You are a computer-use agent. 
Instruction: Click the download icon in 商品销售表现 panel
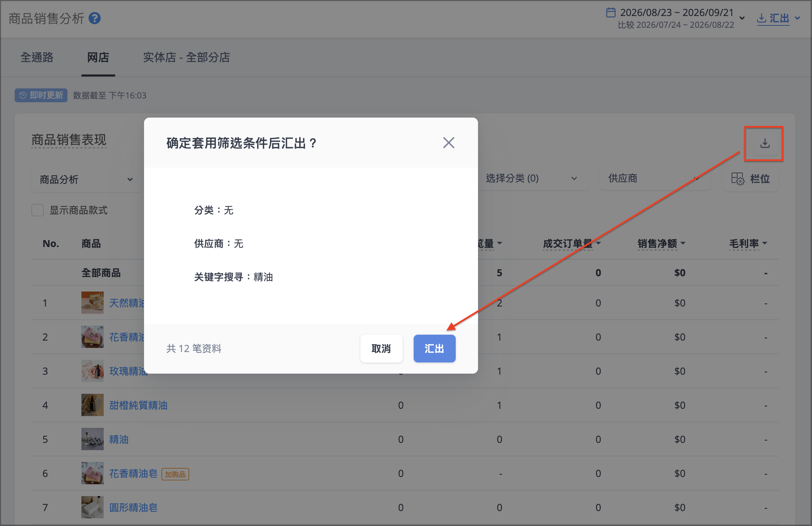(765, 143)
